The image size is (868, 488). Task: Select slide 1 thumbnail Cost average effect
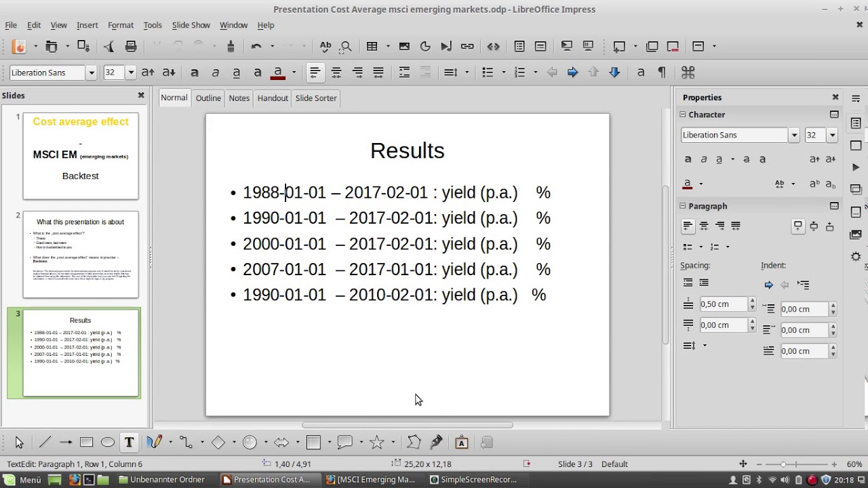click(81, 157)
